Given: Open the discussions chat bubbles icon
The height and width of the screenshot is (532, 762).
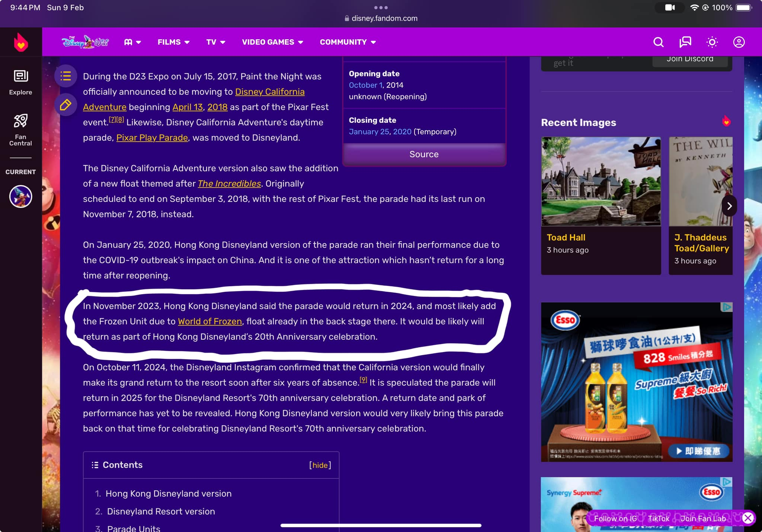Looking at the screenshot, I should (685, 42).
